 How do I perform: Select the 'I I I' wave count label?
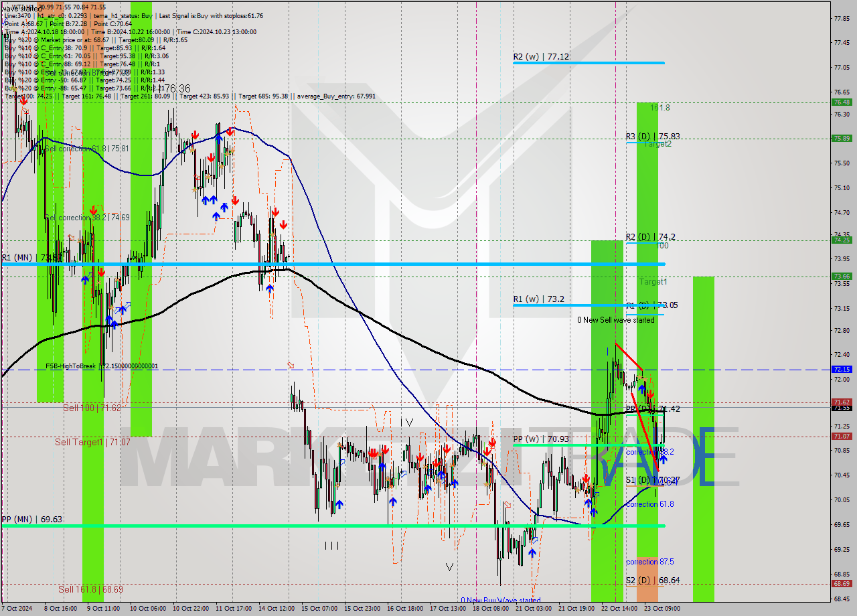(x=331, y=546)
